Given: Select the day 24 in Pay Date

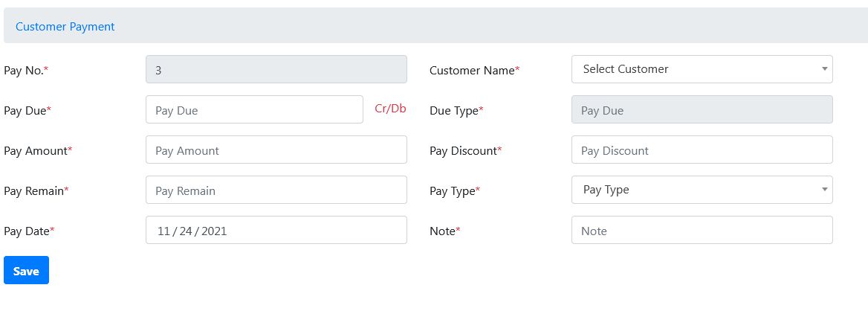Looking at the screenshot, I should 185,231.
